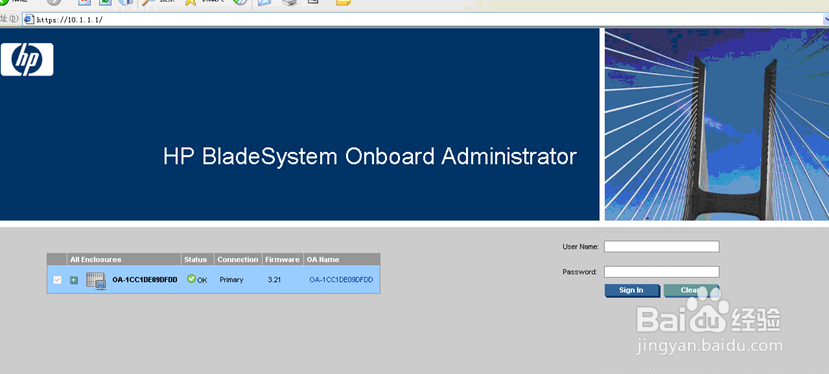Viewport: 829px width, 374px height.
Task: Click the green OK status icon
Action: [x=191, y=279]
